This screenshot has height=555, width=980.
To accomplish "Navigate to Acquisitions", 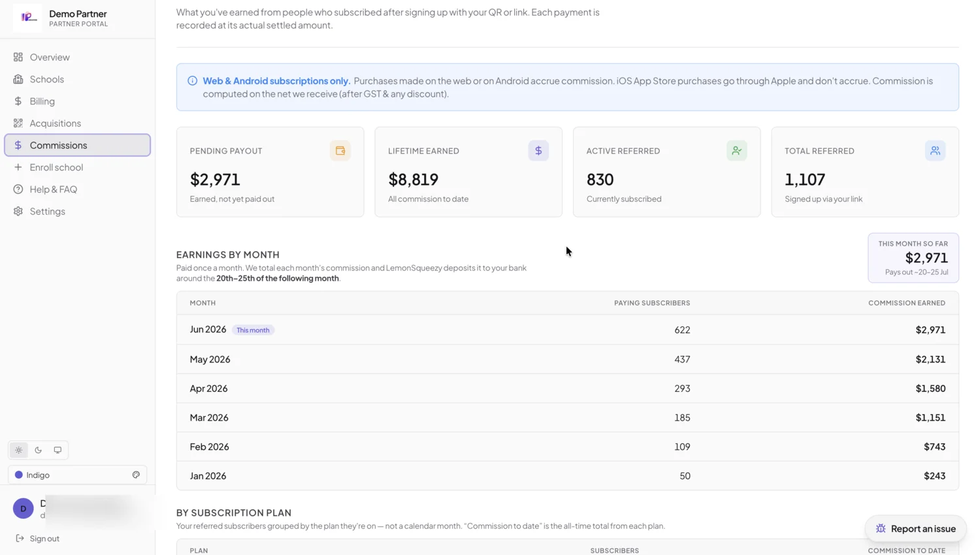I will 78,123.
